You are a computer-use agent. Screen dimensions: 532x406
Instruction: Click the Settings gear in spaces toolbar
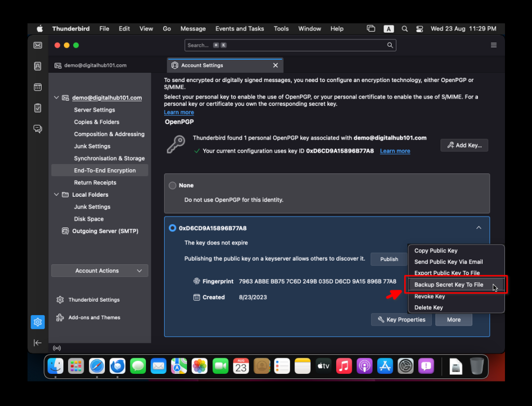[x=37, y=322]
